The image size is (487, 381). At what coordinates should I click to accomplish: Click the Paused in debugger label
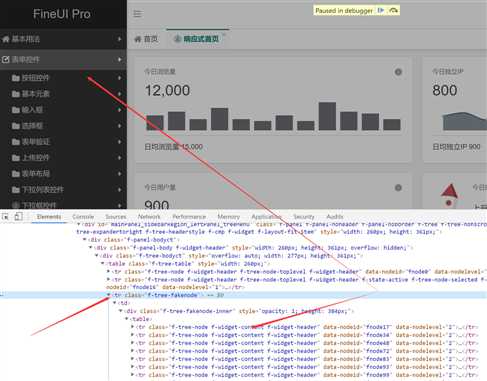click(x=344, y=11)
